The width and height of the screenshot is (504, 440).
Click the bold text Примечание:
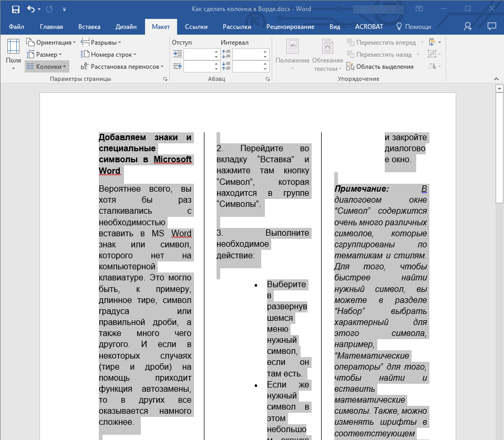[361, 188]
